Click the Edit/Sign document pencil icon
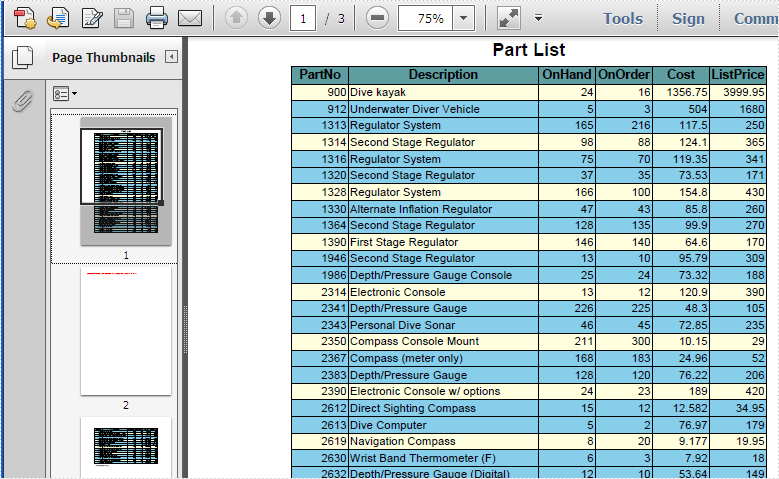 92,18
